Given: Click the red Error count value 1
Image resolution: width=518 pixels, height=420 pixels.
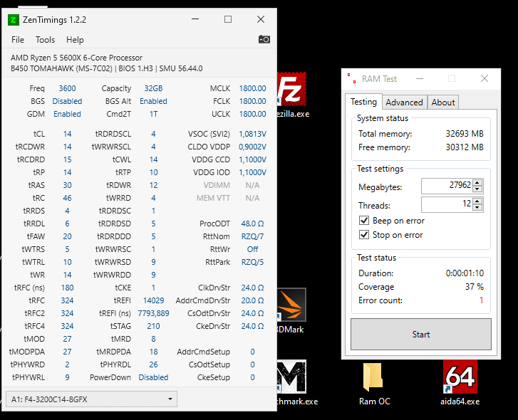Looking at the screenshot, I should pyautogui.click(x=482, y=300).
